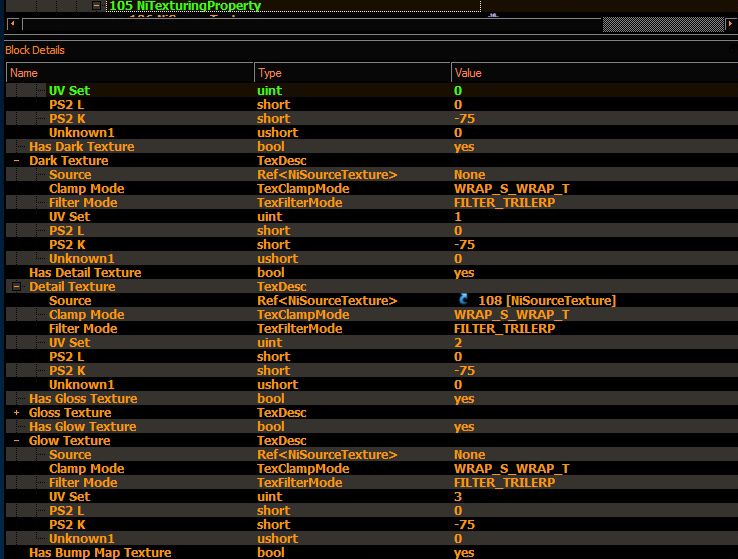Click the PS2 L row under Dark Texture
This screenshot has width=738, height=559.
click(x=372, y=231)
